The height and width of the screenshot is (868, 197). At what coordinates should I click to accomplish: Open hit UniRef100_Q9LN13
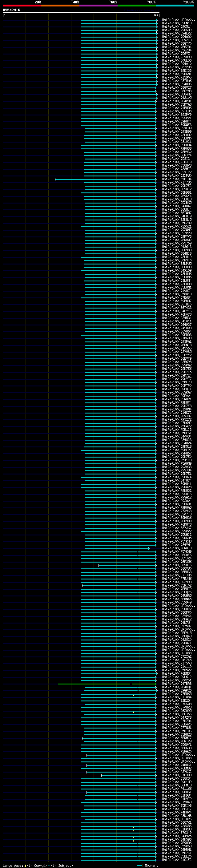176,23
